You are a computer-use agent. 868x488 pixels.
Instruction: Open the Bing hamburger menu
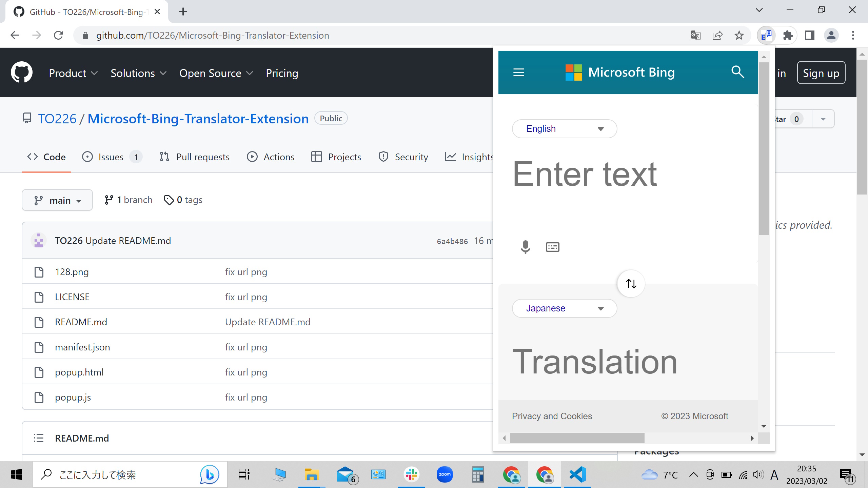(x=518, y=73)
